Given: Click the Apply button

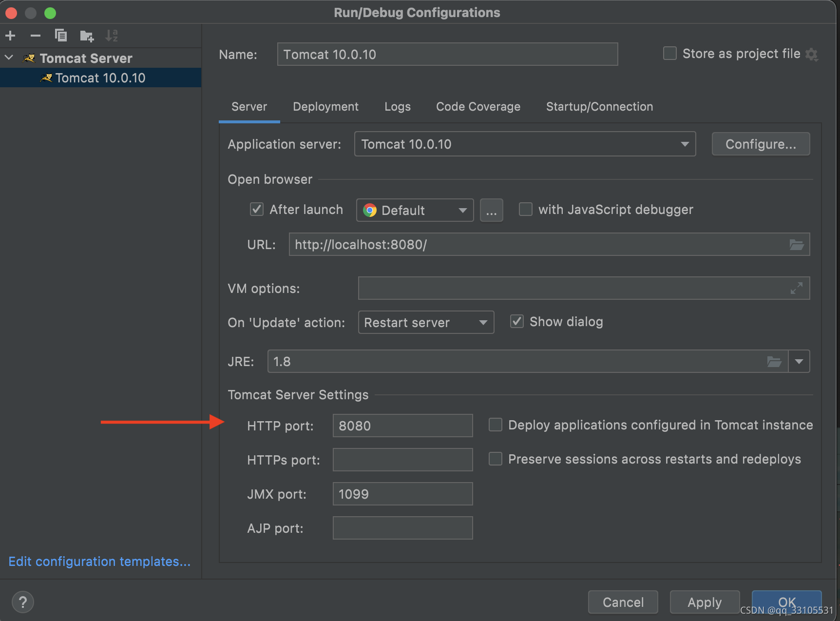Looking at the screenshot, I should [705, 602].
